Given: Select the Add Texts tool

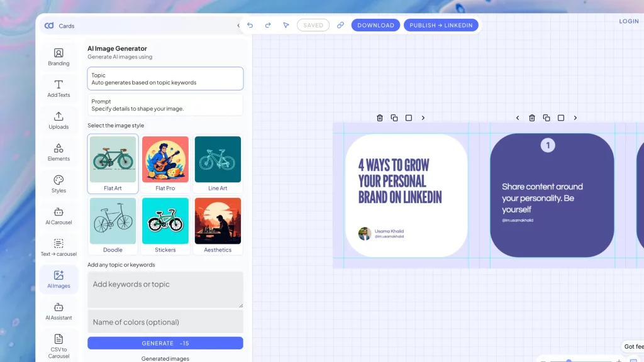Looking at the screenshot, I should 58,88.
